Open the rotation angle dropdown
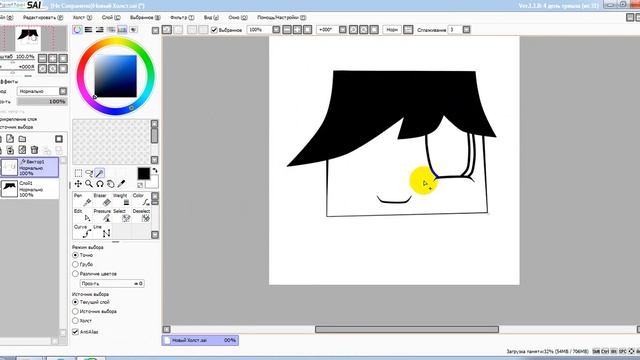The image size is (640, 360). tap(343, 29)
